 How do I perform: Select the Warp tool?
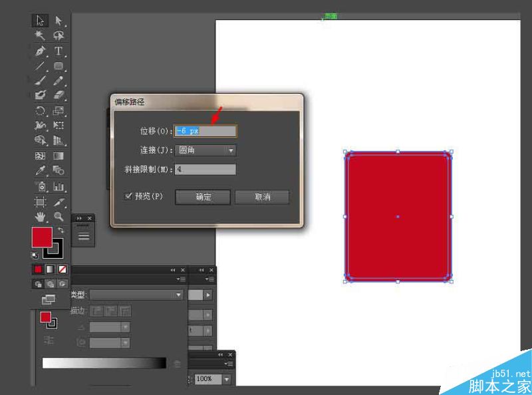tap(40, 125)
